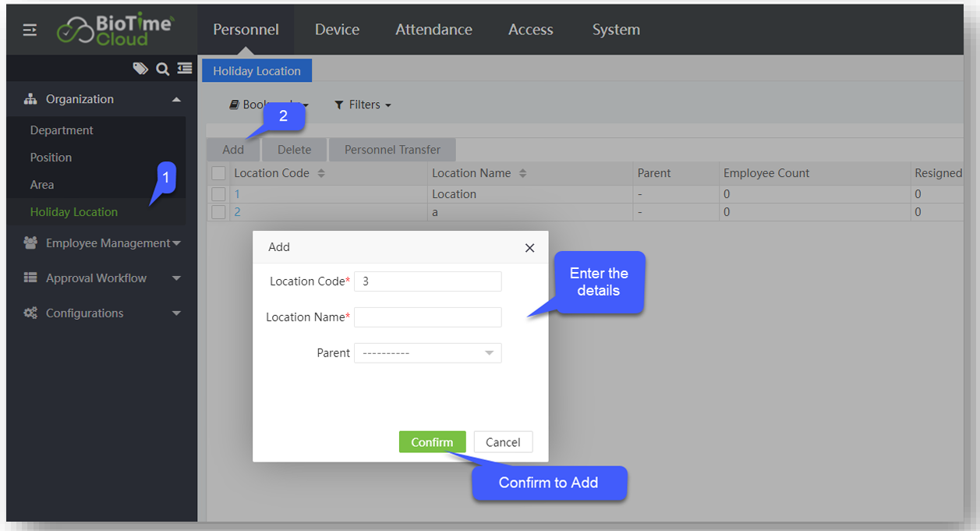
Task: Open the Device top menu
Action: pos(337,30)
